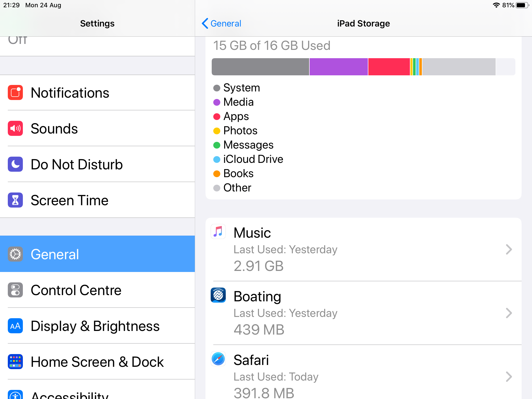This screenshot has height=399, width=532.
Task: Expand Music storage details chevron
Action: click(x=509, y=250)
